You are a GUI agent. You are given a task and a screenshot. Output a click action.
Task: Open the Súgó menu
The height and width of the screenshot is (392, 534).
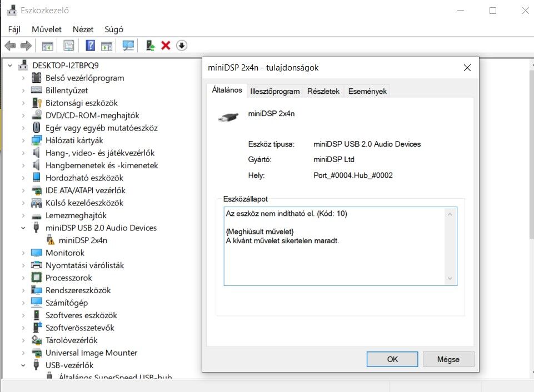114,29
